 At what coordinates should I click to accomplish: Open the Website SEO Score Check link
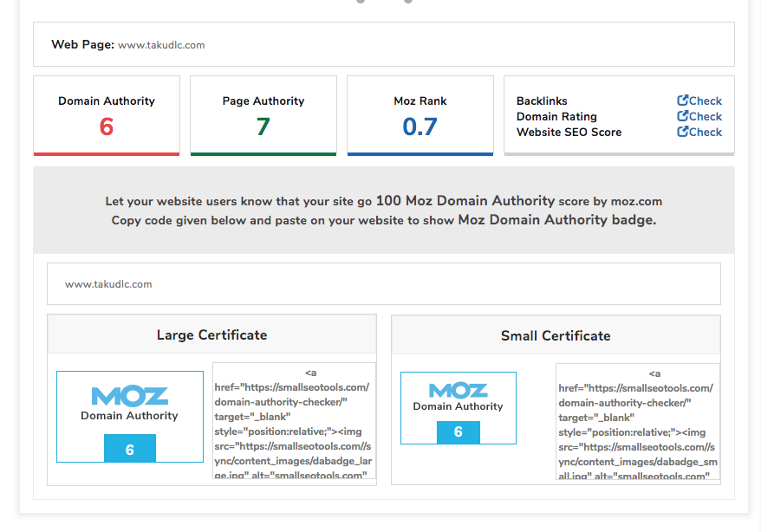pos(699,132)
